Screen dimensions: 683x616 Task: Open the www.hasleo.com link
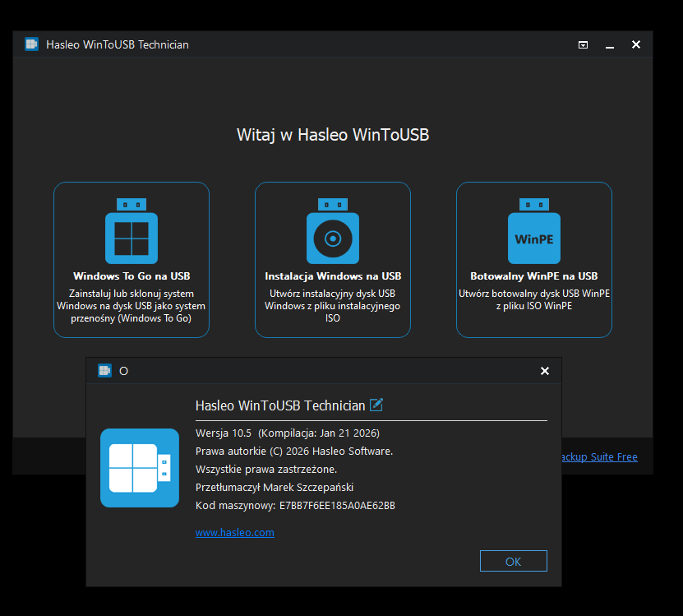[235, 532]
